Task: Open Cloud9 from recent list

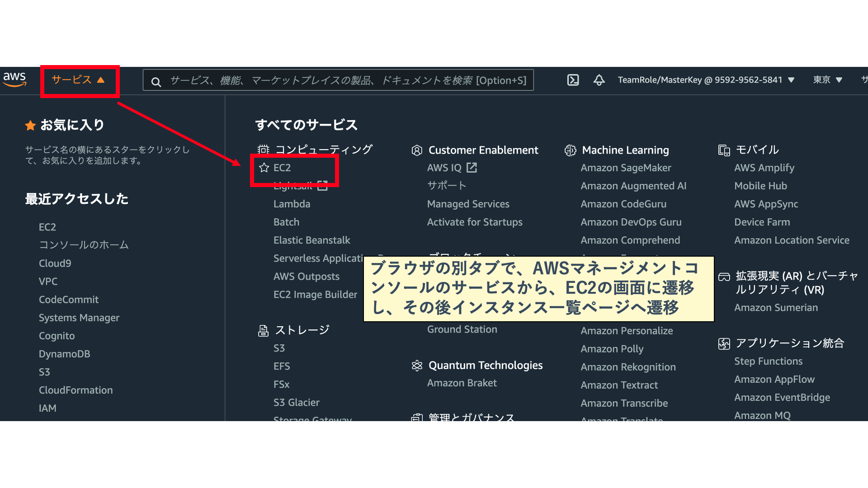Action: (x=55, y=263)
